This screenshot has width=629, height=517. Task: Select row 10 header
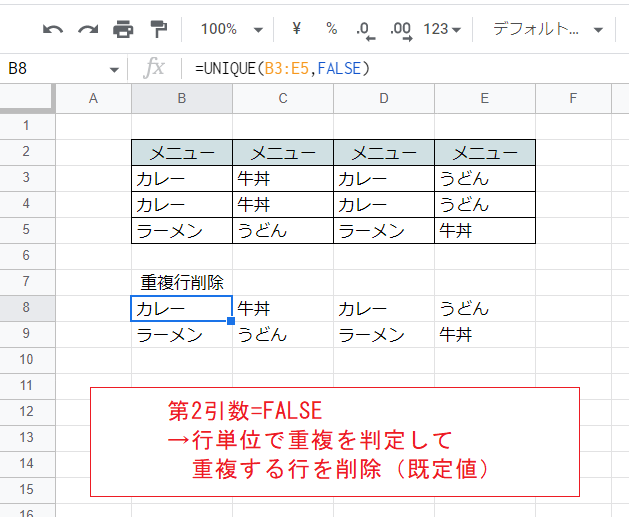tap(26, 360)
